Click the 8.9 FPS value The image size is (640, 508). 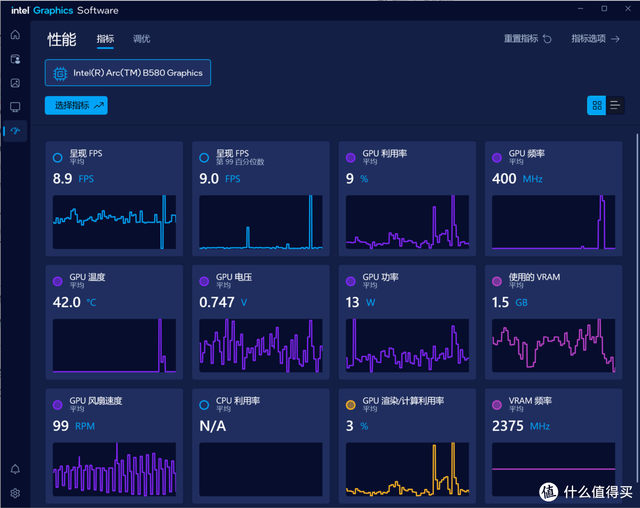(73, 179)
